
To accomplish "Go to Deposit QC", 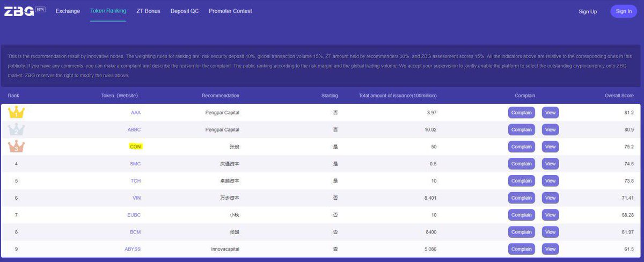I will [185, 11].
